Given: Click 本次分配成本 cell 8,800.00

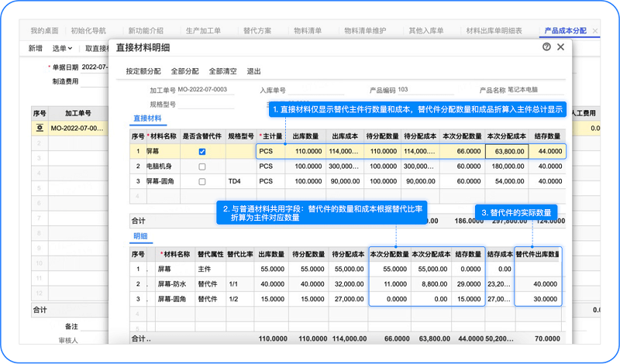Looking at the screenshot, I should pos(431,284).
